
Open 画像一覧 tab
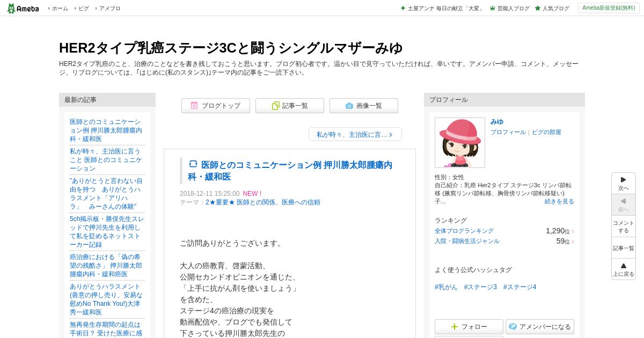364,106
